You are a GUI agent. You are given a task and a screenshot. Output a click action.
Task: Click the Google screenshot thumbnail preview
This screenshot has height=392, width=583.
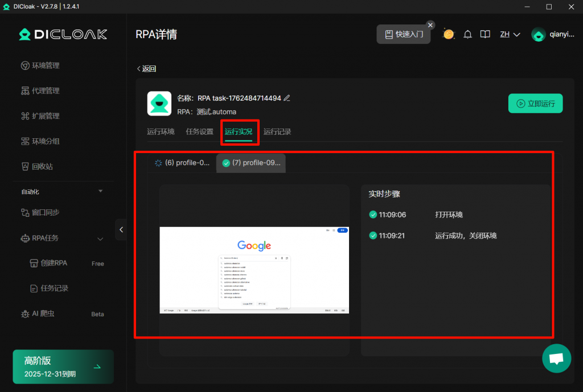pos(254,270)
